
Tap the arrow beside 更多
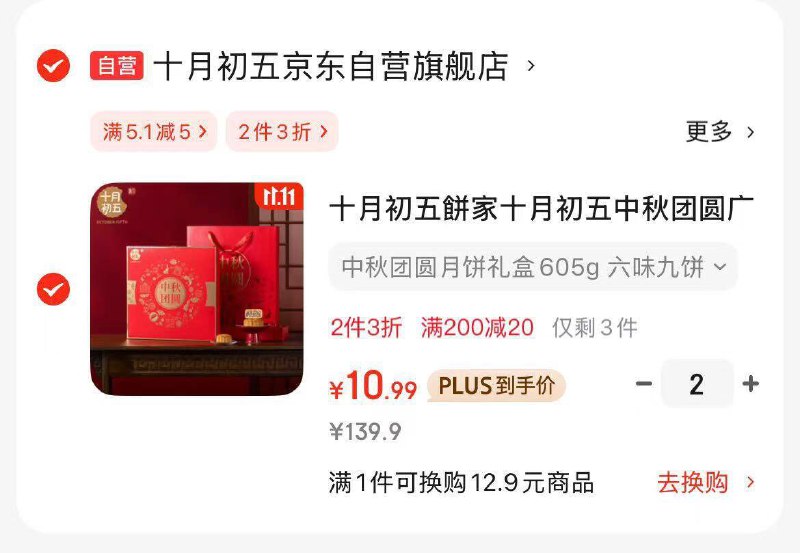pos(751,132)
